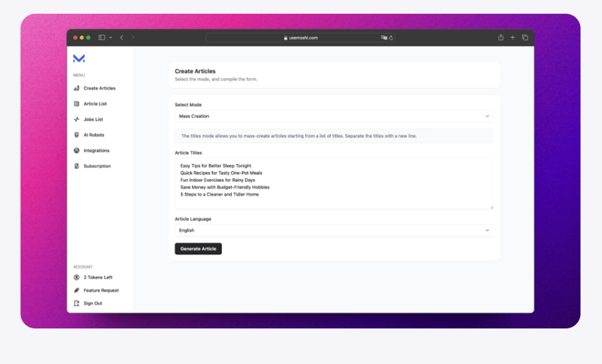Click '5 Steps to a Cleaner and Tidier Home' line

point(220,194)
